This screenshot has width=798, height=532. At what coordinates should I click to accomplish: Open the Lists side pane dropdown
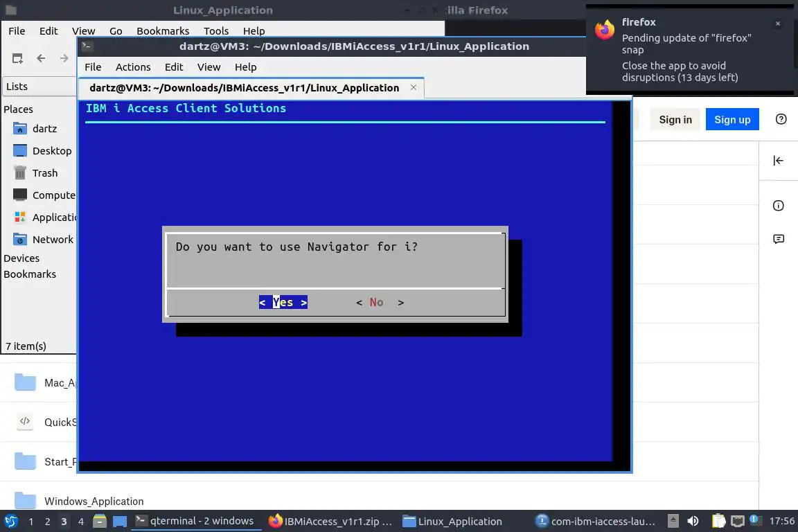click(39, 87)
